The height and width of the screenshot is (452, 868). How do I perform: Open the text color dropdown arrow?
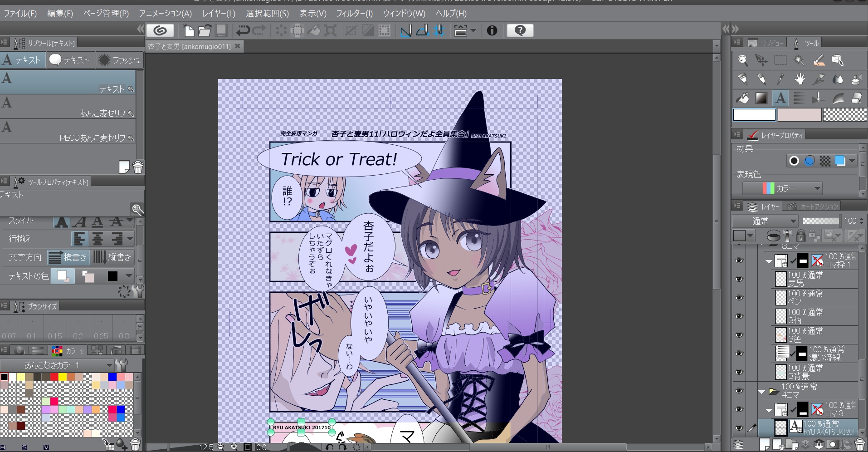129,276
